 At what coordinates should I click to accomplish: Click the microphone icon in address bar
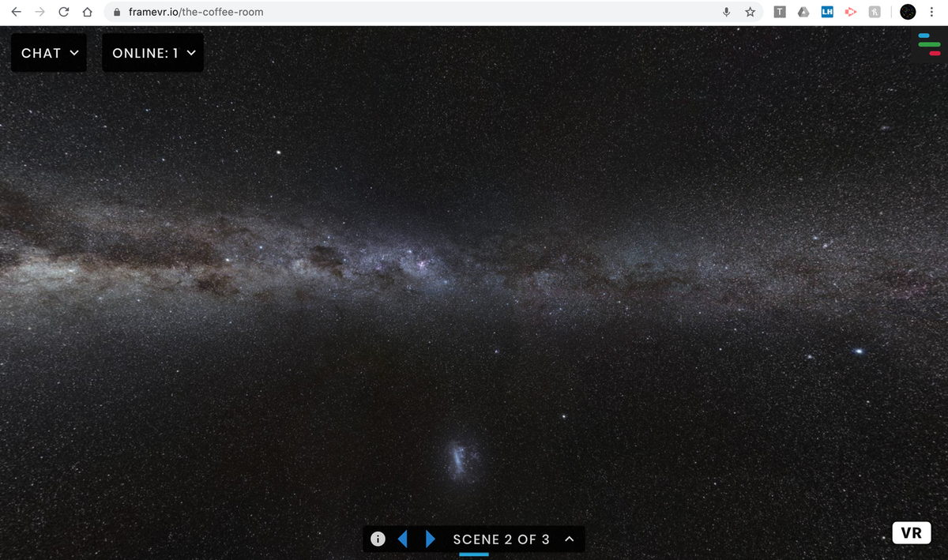click(x=726, y=13)
